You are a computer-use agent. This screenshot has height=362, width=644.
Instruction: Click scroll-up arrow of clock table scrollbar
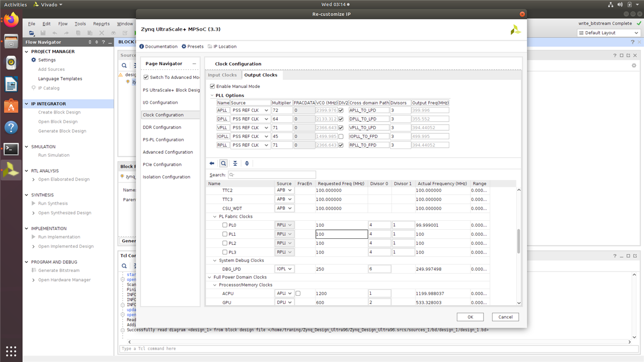(519, 190)
